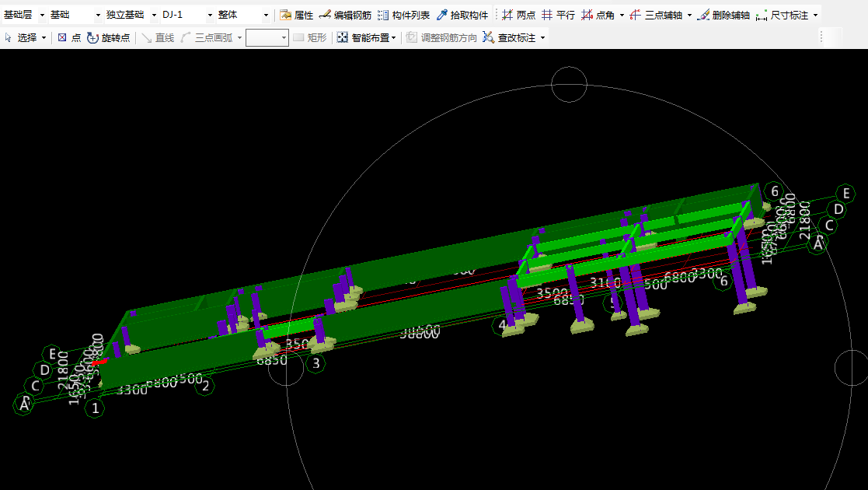
Task: Expand the arrow next to 三点画弧
Action: [239, 38]
